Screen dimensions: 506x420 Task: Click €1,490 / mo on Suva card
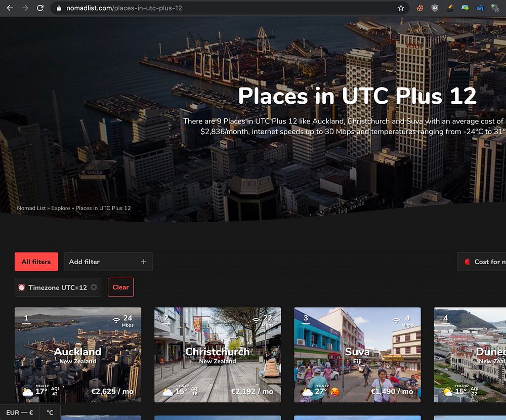pos(392,392)
